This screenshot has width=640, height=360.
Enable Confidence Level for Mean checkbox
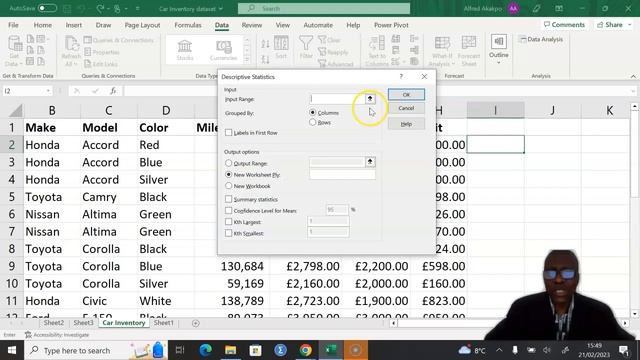(229, 211)
